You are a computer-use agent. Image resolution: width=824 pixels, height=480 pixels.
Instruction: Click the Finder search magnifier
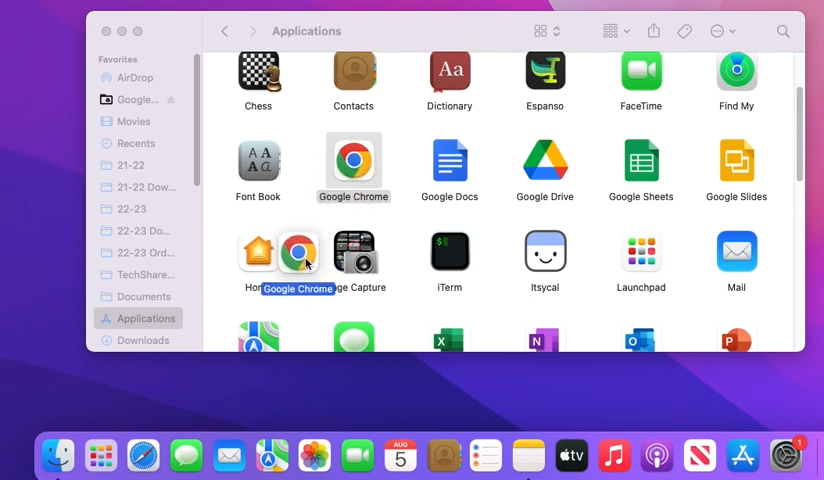[x=783, y=32]
